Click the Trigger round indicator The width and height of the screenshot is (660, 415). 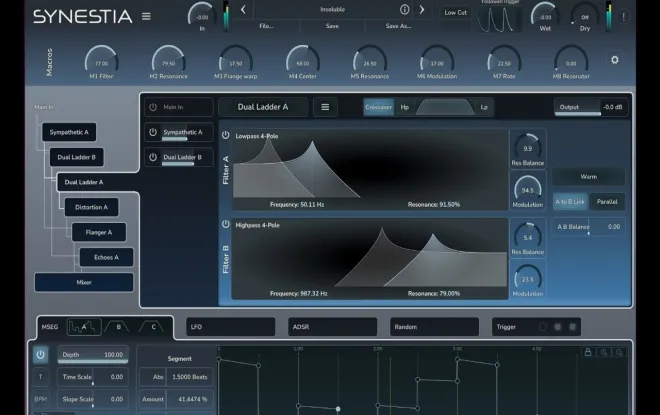543,327
